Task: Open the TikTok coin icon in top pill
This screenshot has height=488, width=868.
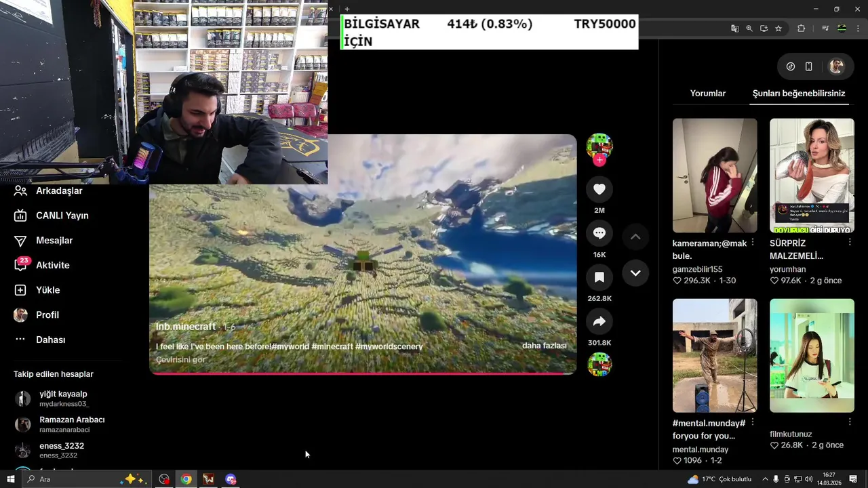Action: pyautogui.click(x=791, y=66)
